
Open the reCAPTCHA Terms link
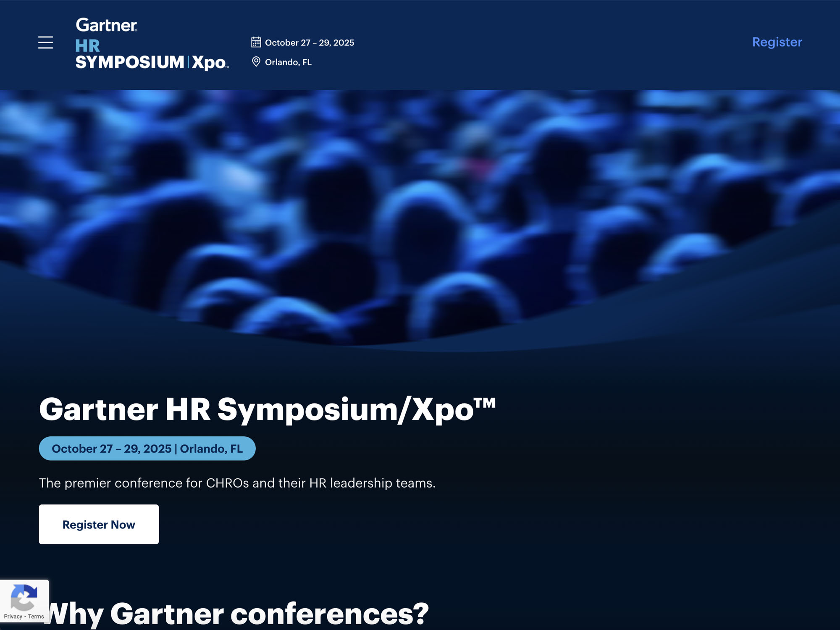(x=36, y=616)
